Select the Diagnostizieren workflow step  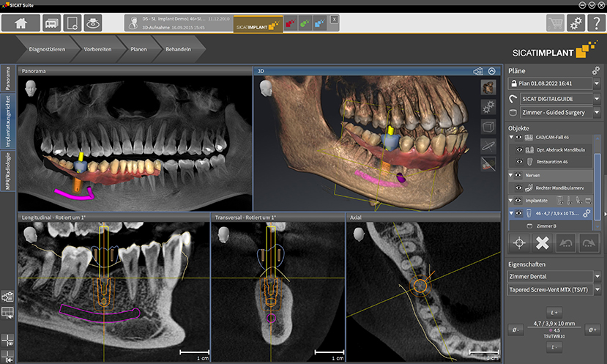tap(47, 49)
